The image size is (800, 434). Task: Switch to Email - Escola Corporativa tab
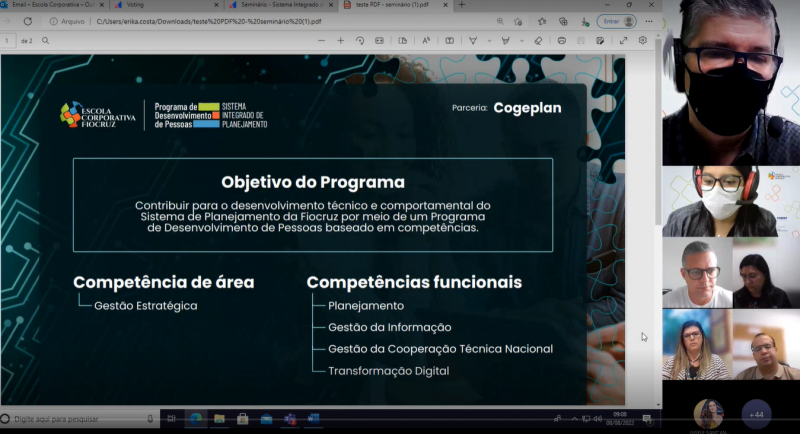[50, 5]
